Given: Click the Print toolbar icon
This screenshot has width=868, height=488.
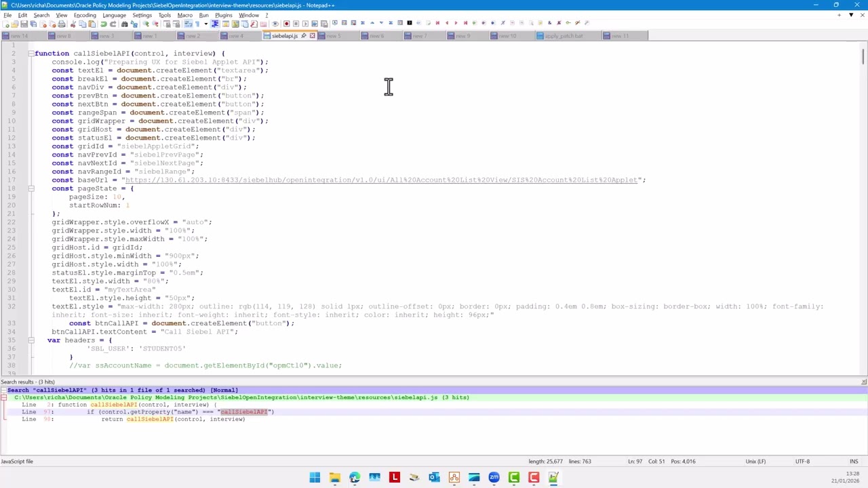Looking at the screenshot, I should 61,23.
